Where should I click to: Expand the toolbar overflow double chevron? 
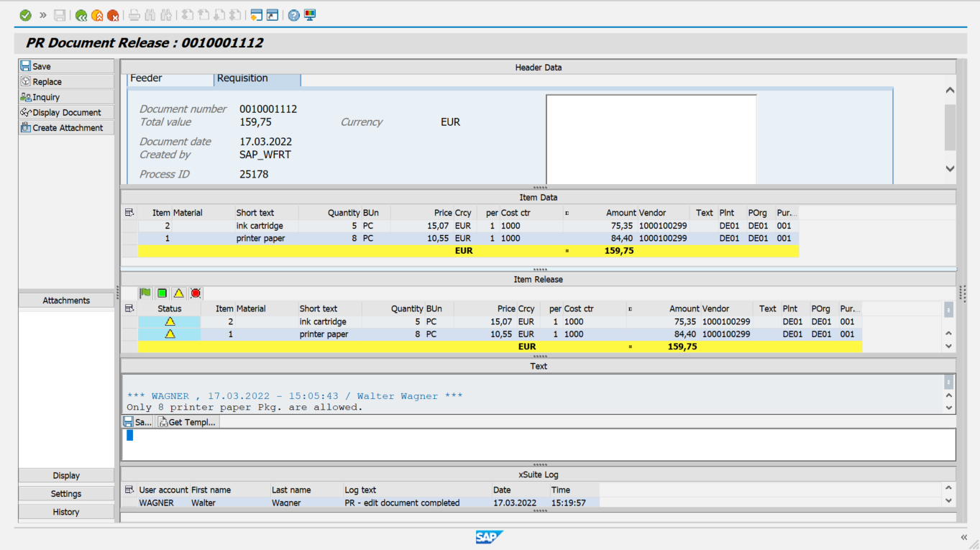pos(43,15)
